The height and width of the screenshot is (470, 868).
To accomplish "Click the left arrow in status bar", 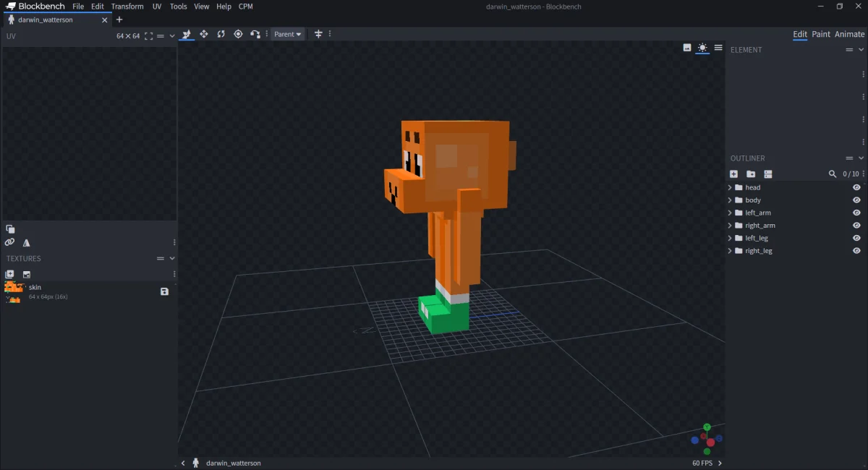I will (183, 463).
